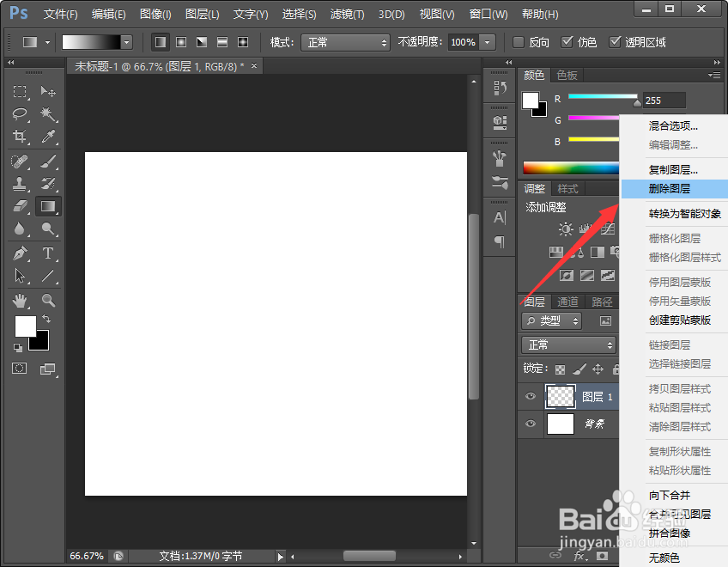Choose linear gradient style
Viewport: 728px width, 567px height.
[161, 42]
